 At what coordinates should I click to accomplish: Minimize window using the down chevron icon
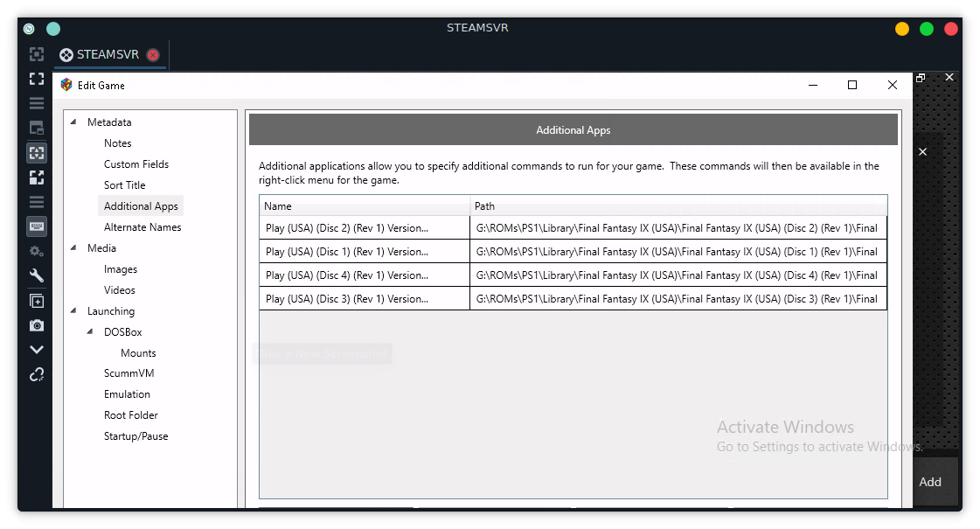click(37, 350)
